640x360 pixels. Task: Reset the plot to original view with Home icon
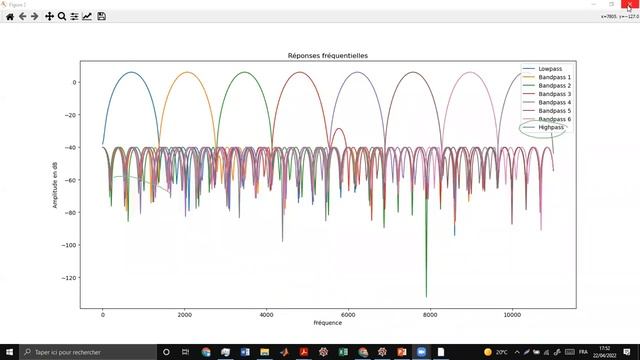pyautogui.click(x=10, y=16)
